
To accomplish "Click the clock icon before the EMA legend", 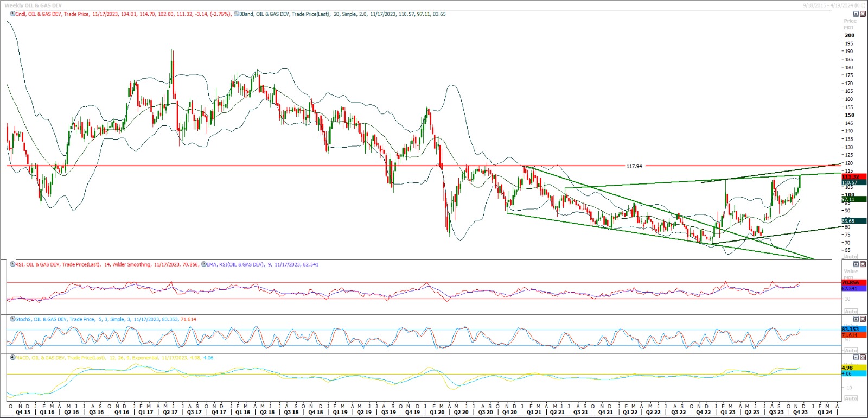I will pyautogui.click(x=204, y=264).
